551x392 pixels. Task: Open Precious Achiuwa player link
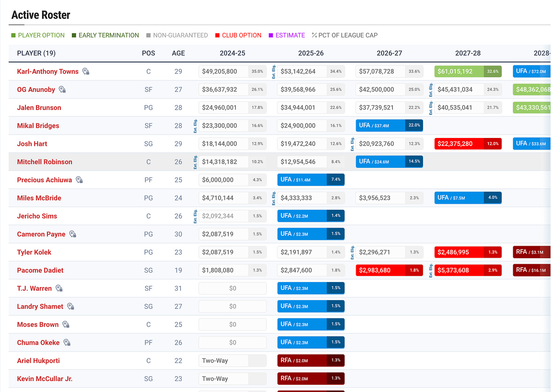click(x=44, y=180)
